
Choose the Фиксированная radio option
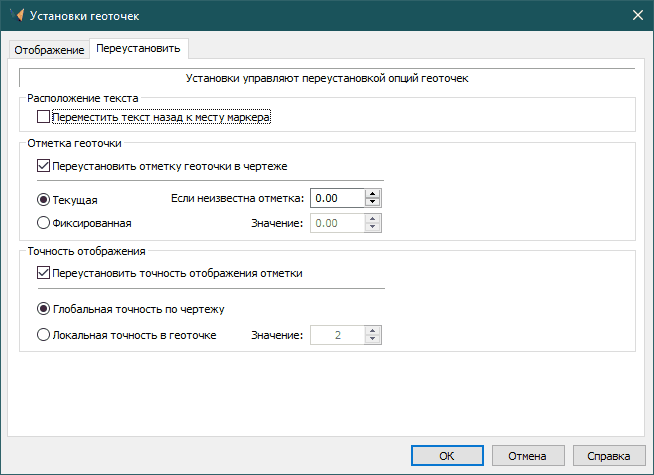(43, 223)
